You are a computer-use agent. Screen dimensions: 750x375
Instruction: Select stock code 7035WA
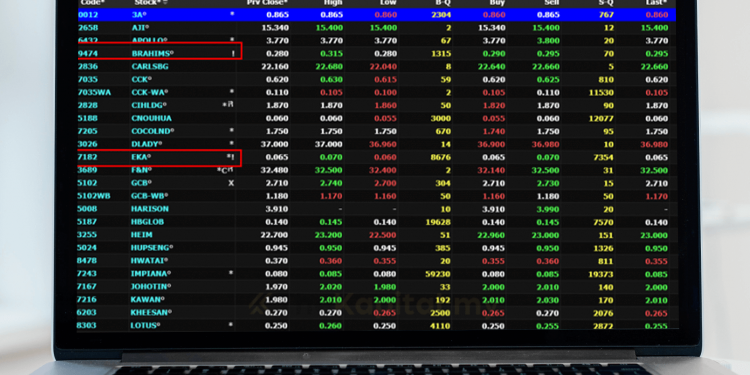point(94,92)
